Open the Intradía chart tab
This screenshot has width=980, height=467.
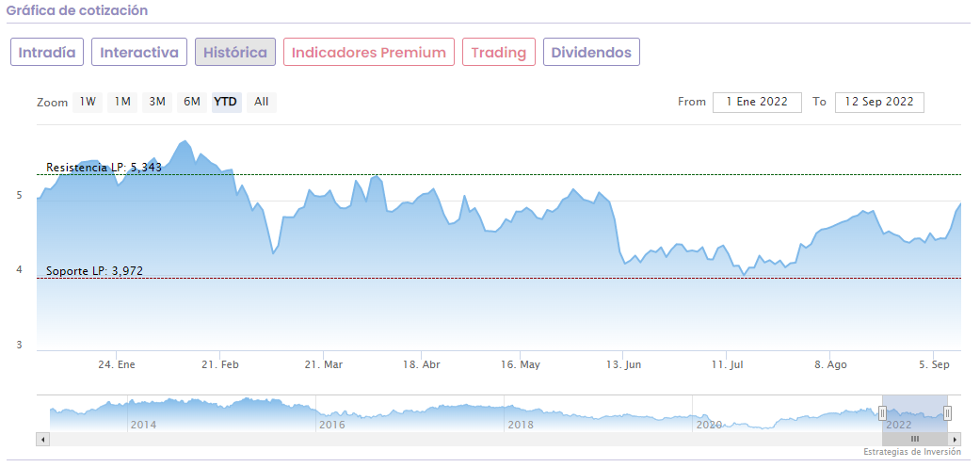[47, 53]
